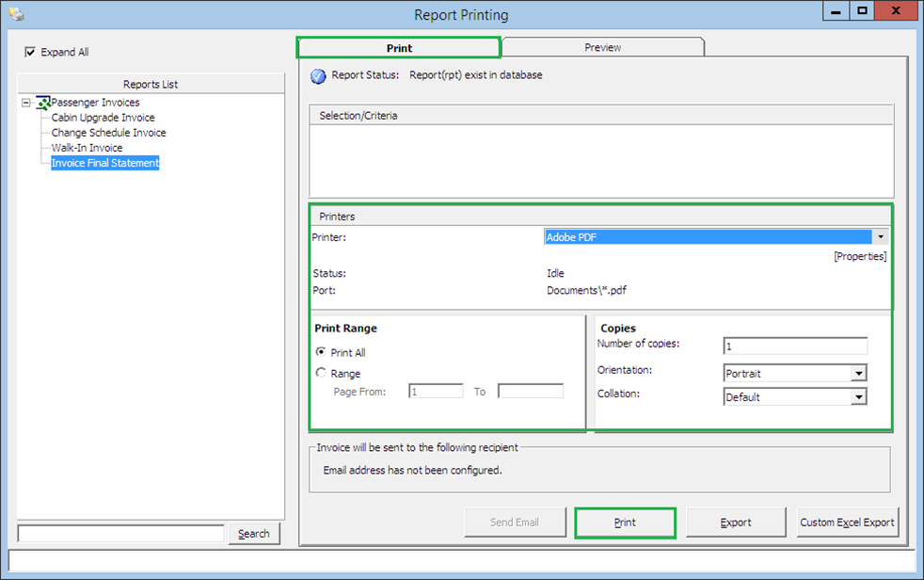Click the Report Printing window title icon
Screen dimensions: 924x580
click(17, 13)
